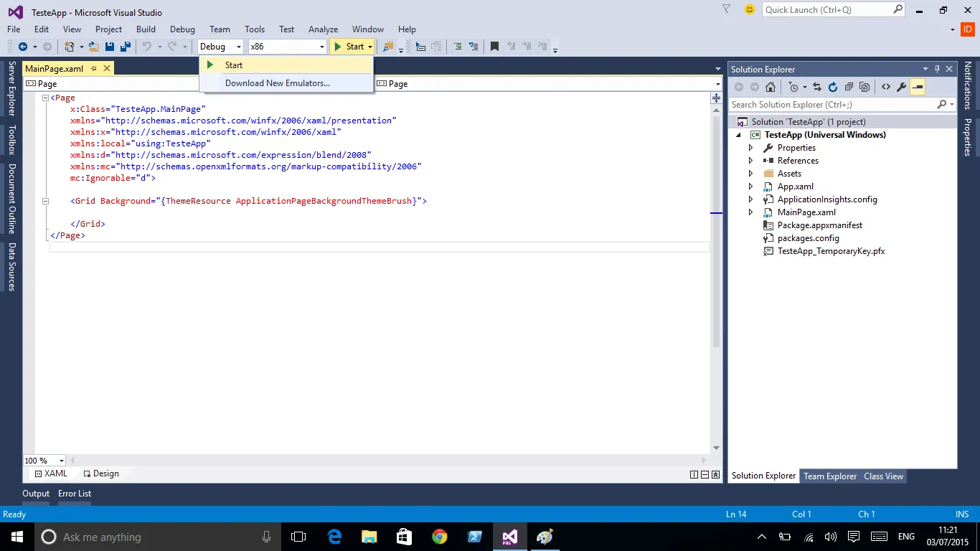Image resolution: width=980 pixels, height=551 pixels.
Task: Open the Build menu
Action: click(146, 29)
